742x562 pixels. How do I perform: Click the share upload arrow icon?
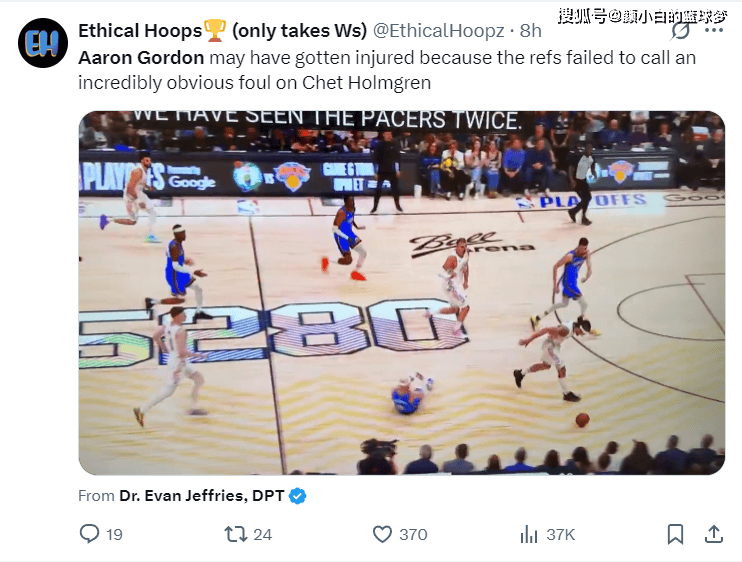click(714, 534)
